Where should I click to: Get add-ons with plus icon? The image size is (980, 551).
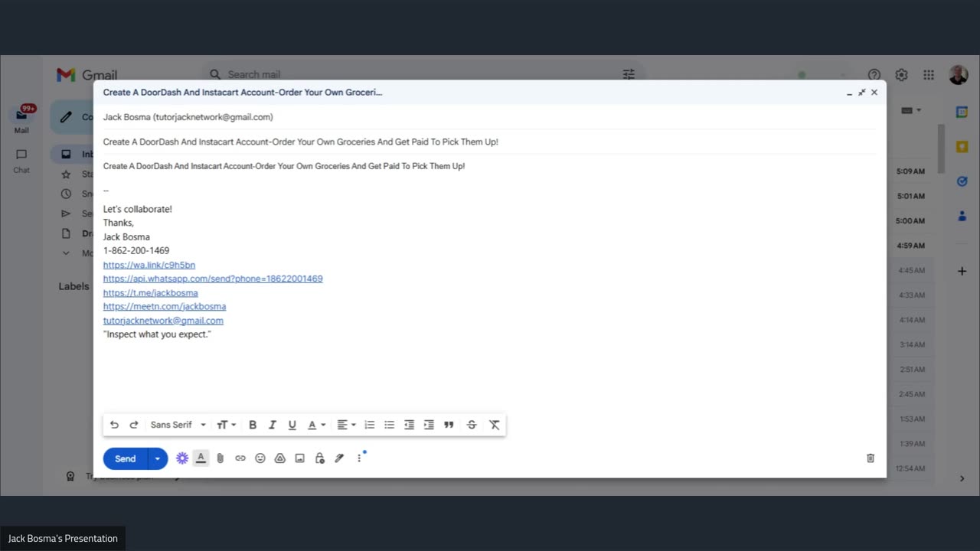click(x=962, y=271)
